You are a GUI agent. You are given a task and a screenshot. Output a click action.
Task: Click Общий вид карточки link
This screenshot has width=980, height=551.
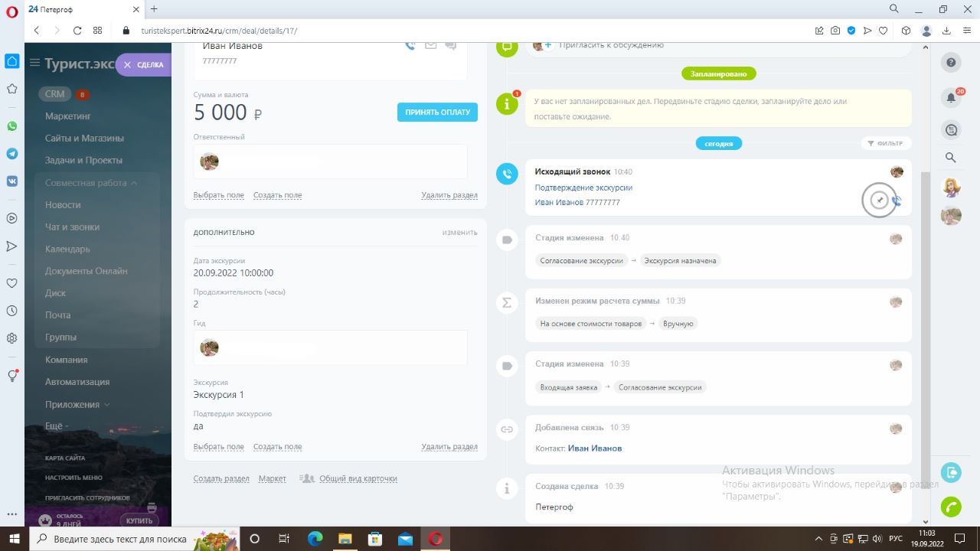[x=358, y=478]
